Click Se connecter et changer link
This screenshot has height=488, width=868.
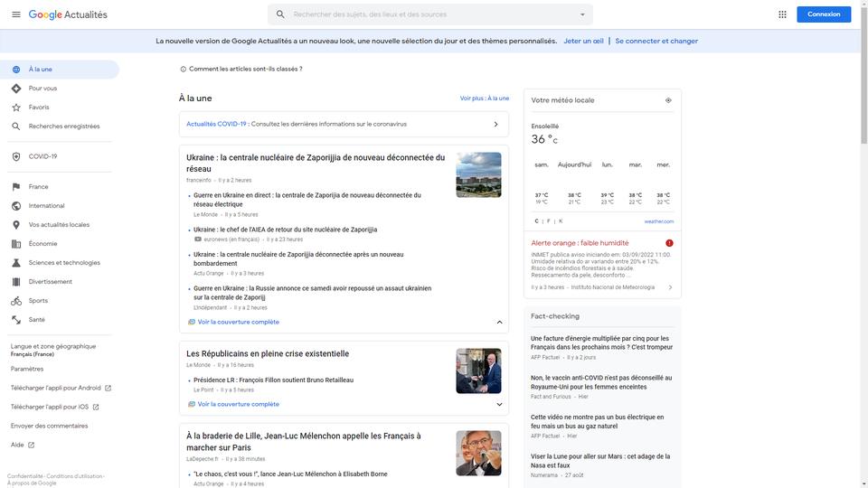pos(656,41)
